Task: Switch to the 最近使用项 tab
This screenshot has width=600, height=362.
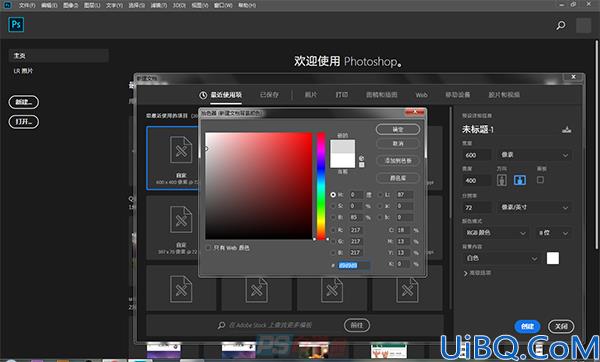Action: tap(226, 95)
